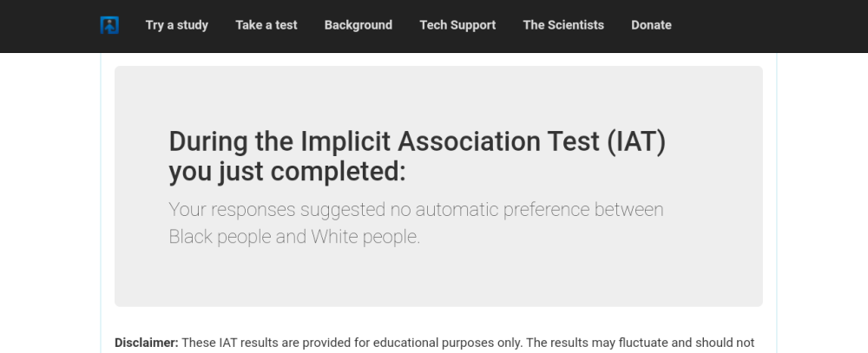Open the Try a study page

[177, 25]
